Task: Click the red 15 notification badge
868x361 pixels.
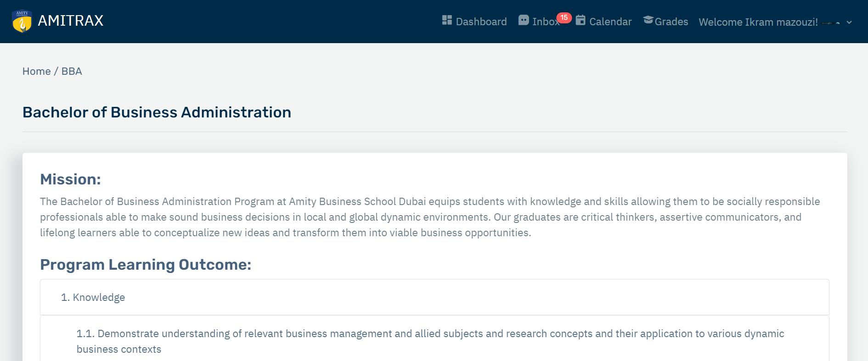Action: pos(564,17)
